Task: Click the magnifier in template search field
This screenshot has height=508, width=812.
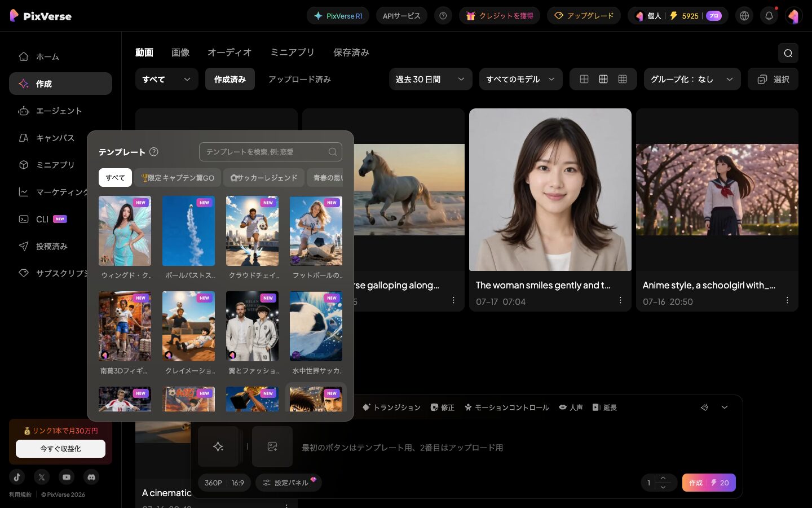Action: [333, 152]
